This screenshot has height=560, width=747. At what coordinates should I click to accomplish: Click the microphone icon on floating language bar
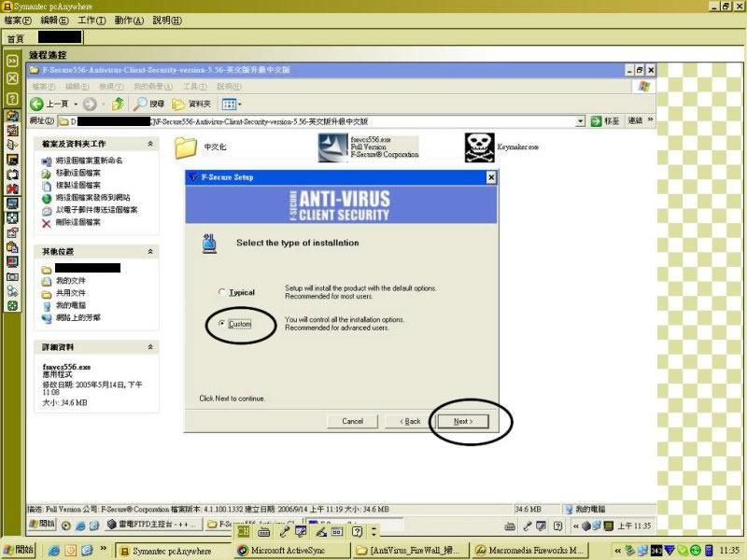pos(284,531)
